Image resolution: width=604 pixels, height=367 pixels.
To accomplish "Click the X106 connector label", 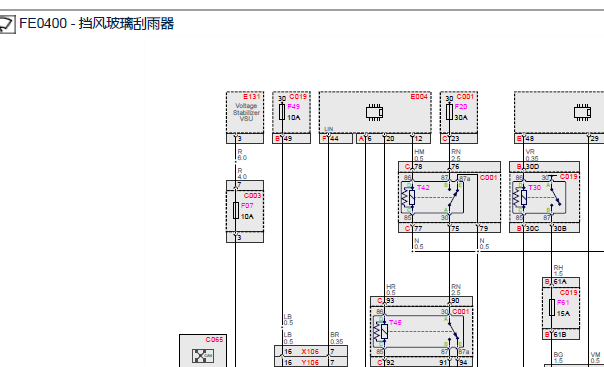I will click(310, 352).
